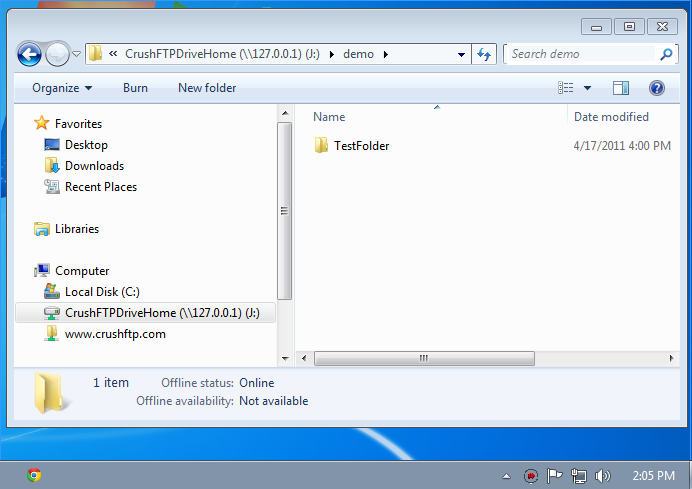Open the view options dropdown arrow

pyautogui.click(x=587, y=88)
